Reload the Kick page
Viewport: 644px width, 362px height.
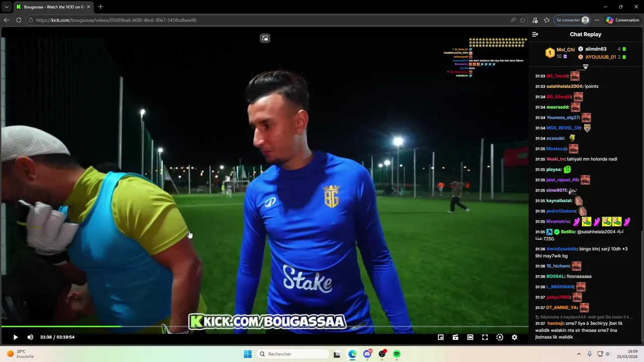click(19, 20)
